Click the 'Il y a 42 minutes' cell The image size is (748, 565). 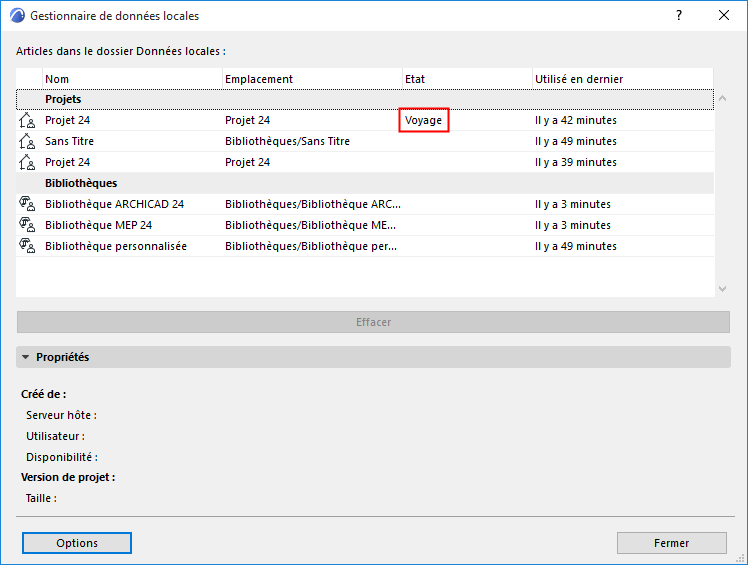[x=576, y=120]
